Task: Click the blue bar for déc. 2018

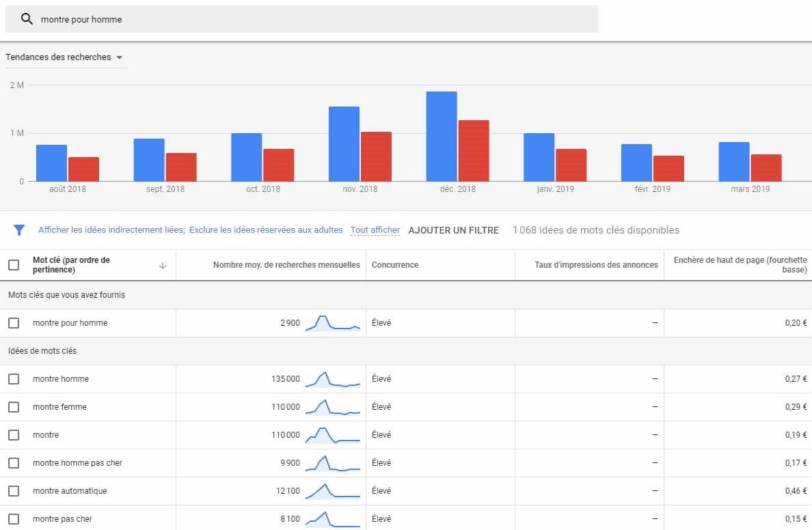Action: [442, 137]
